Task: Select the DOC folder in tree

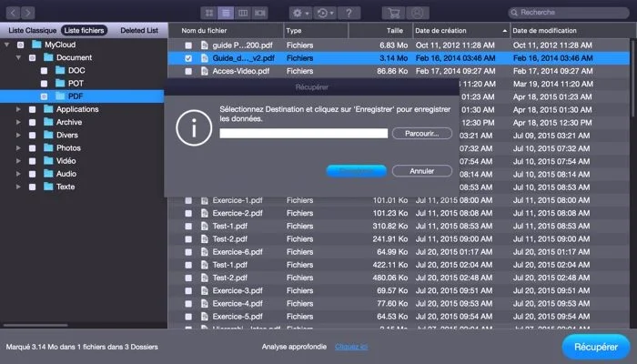Action: tap(76, 70)
